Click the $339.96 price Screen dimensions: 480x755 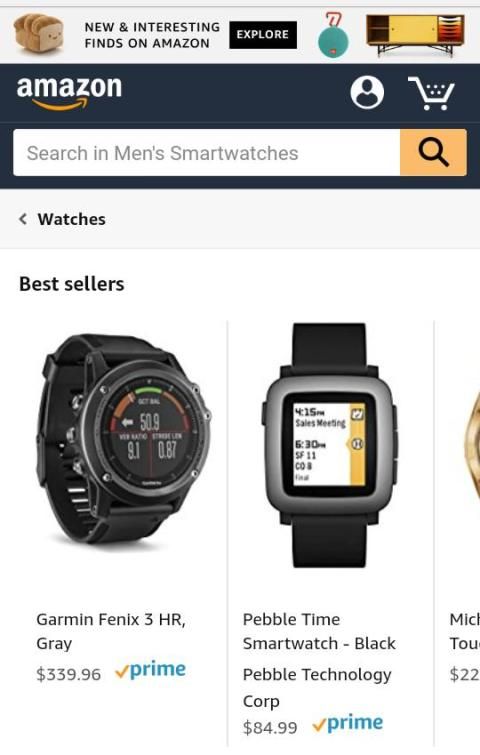coord(68,674)
